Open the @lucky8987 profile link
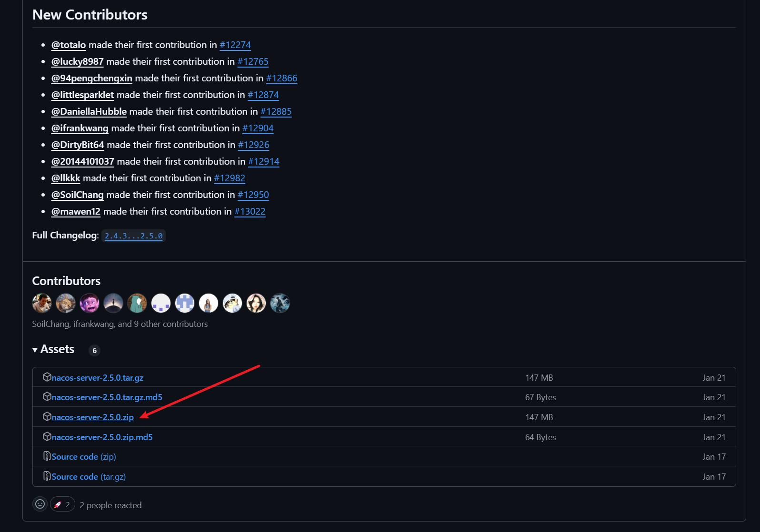Screen dimensions: 760x532 (x=78, y=61)
